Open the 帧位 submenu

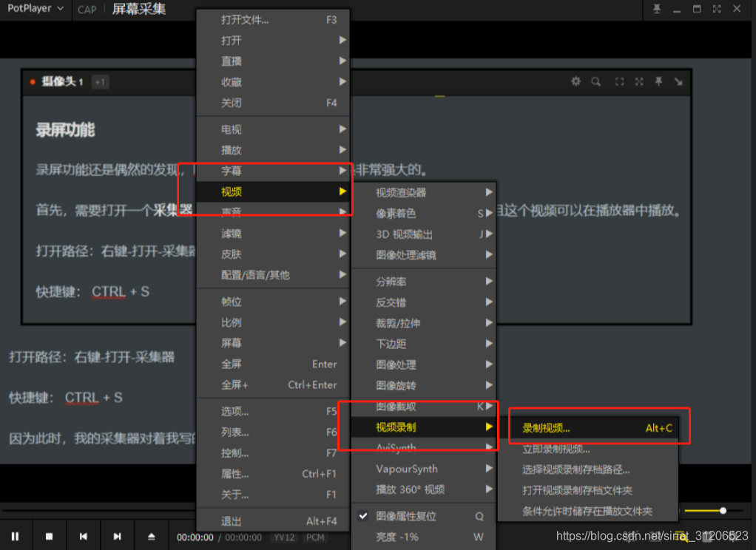[x=273, y=302]
